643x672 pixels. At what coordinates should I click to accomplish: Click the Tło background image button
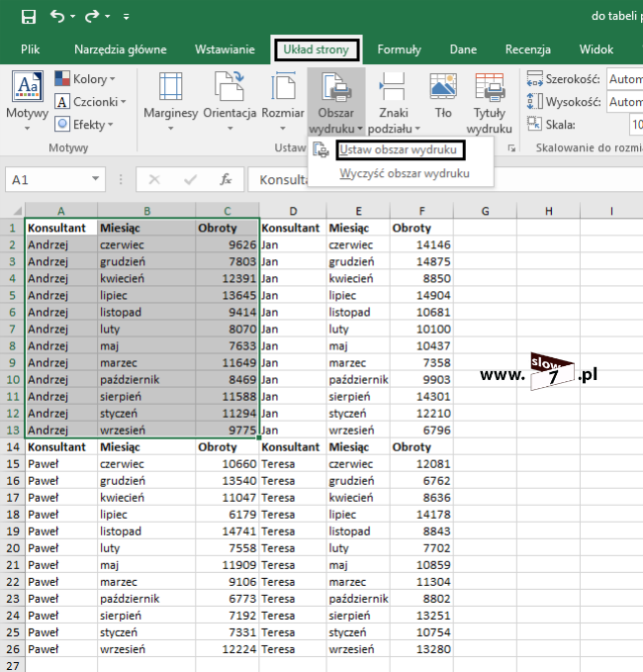point(443,97)
